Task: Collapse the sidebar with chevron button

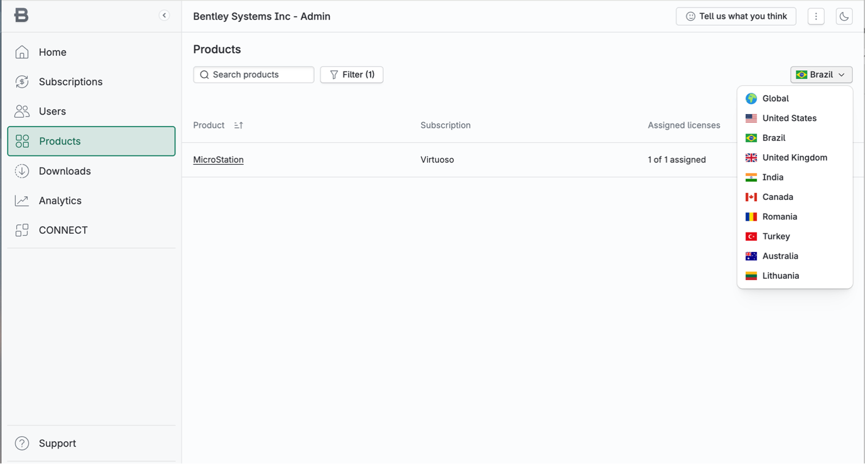Action: [x=164, y=16]
